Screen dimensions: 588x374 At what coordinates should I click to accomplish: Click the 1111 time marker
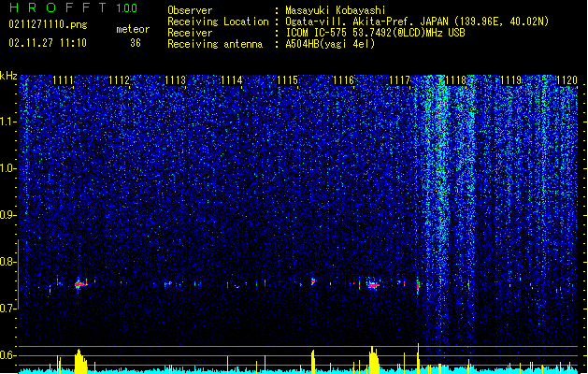[63, 80]
